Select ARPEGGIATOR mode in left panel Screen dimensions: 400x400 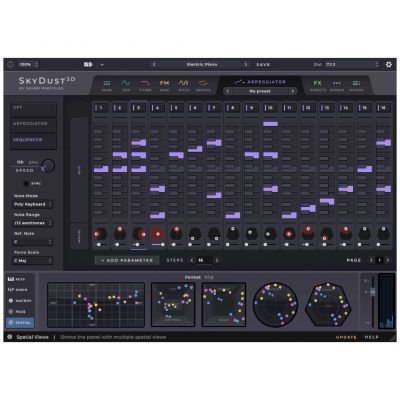[x=33, y=125]
